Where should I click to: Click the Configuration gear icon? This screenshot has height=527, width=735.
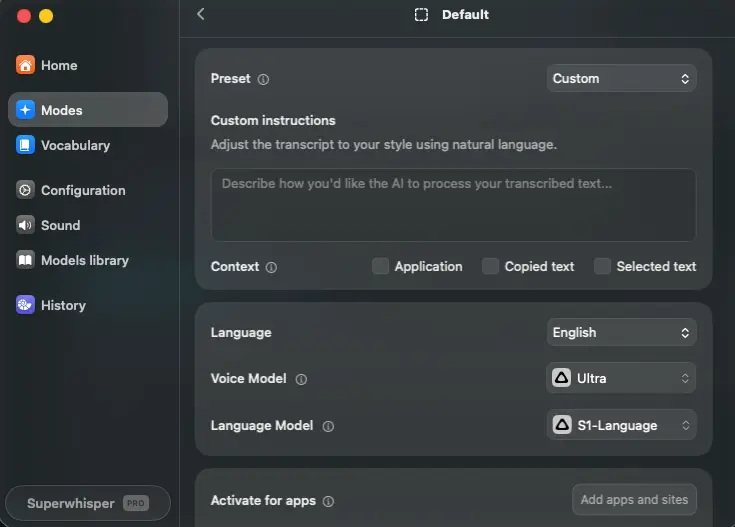coord(25,190)
